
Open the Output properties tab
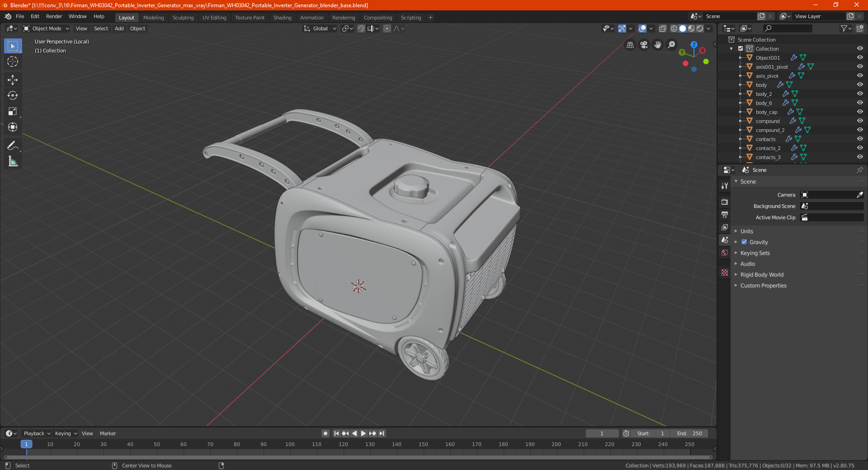coord(725,214)
